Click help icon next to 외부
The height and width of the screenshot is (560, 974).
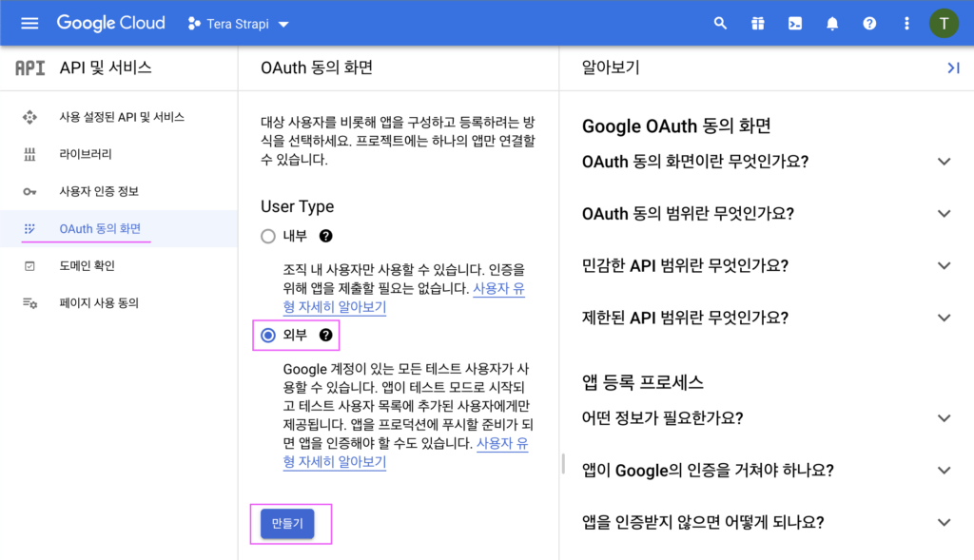325,335
